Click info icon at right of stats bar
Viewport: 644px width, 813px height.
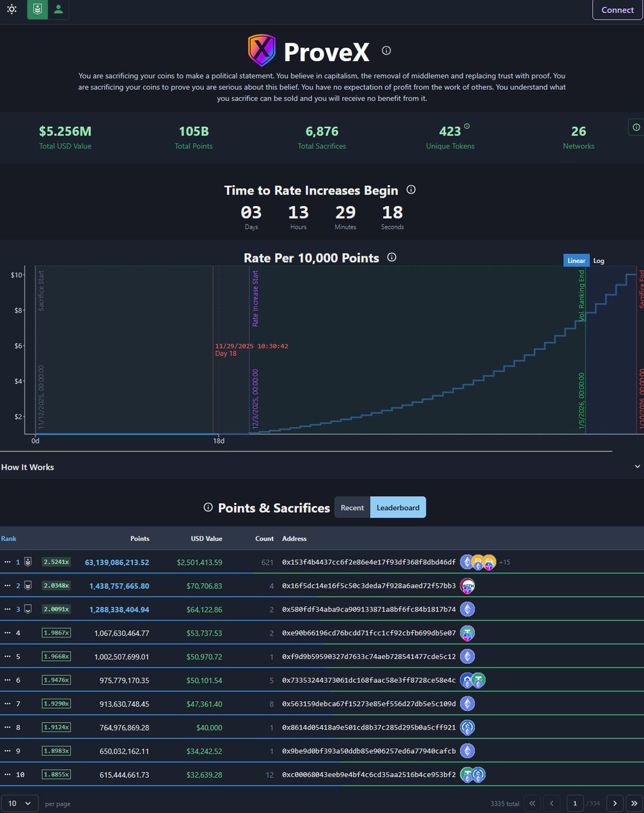pos(636,127)
